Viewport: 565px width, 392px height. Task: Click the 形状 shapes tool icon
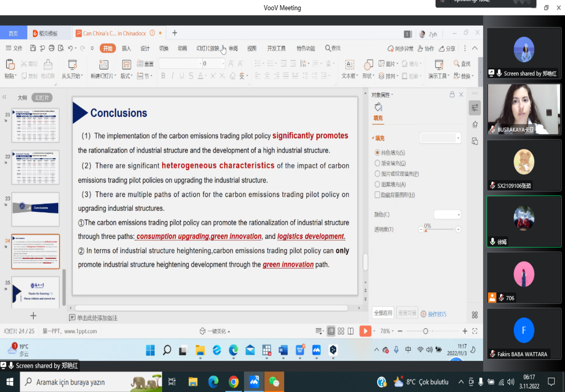coord(368,65)
